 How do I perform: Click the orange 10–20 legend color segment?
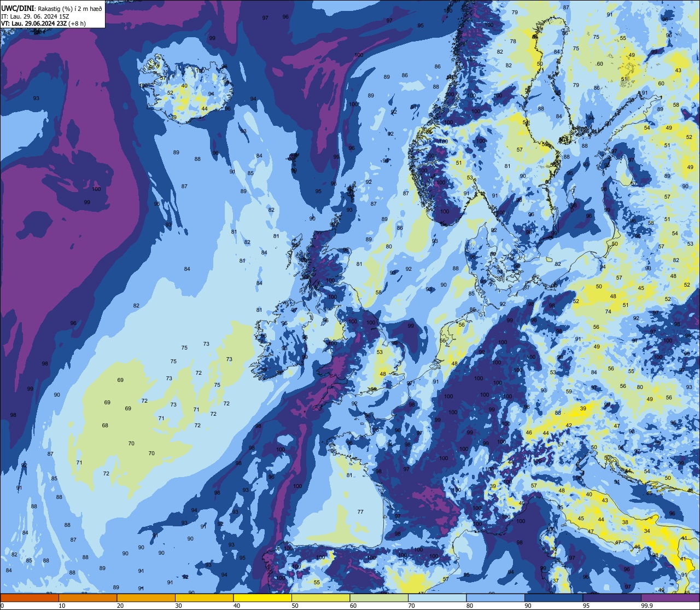click(87, 597)
